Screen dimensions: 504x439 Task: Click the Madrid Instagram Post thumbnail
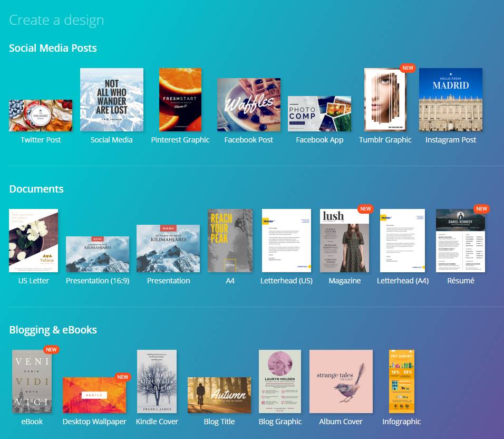(x=451, y=100)
